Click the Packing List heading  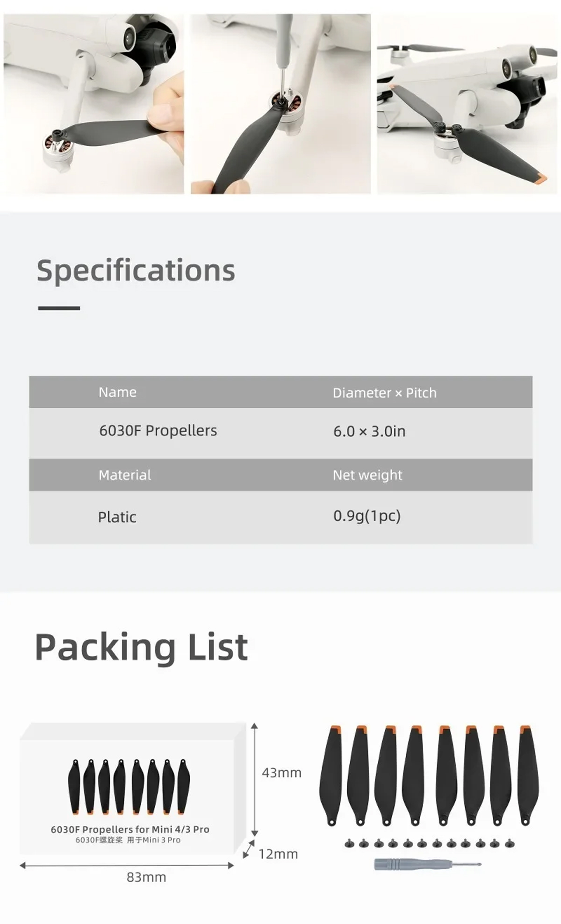[141, 647]
